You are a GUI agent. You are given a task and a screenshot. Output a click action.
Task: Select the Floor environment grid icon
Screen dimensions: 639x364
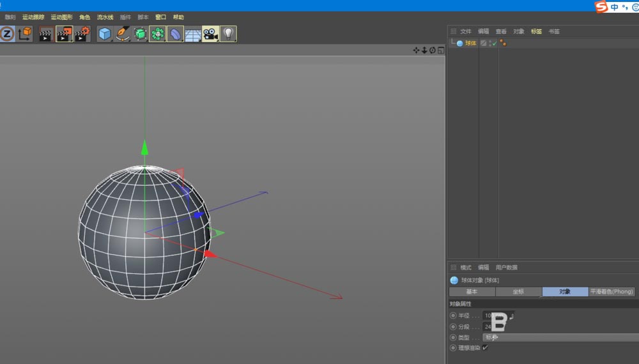click(193, 34)
